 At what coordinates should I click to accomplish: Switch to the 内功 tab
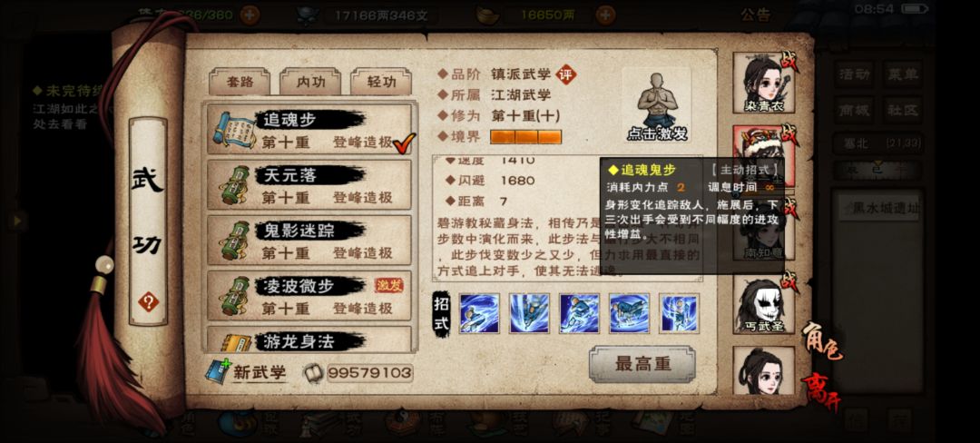(310, 82)
